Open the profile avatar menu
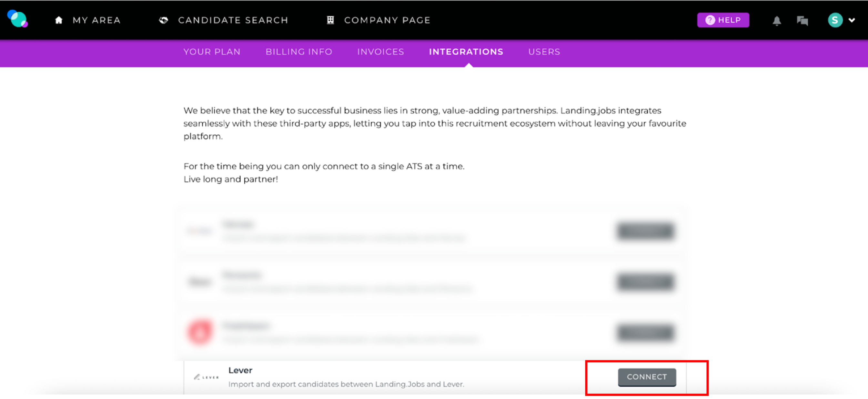This screenshot has height=399, width=868. coord(835,20)
